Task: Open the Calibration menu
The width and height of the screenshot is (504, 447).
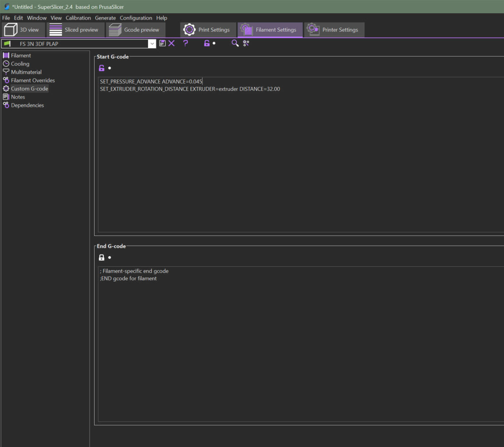Action: pos(78,18)
